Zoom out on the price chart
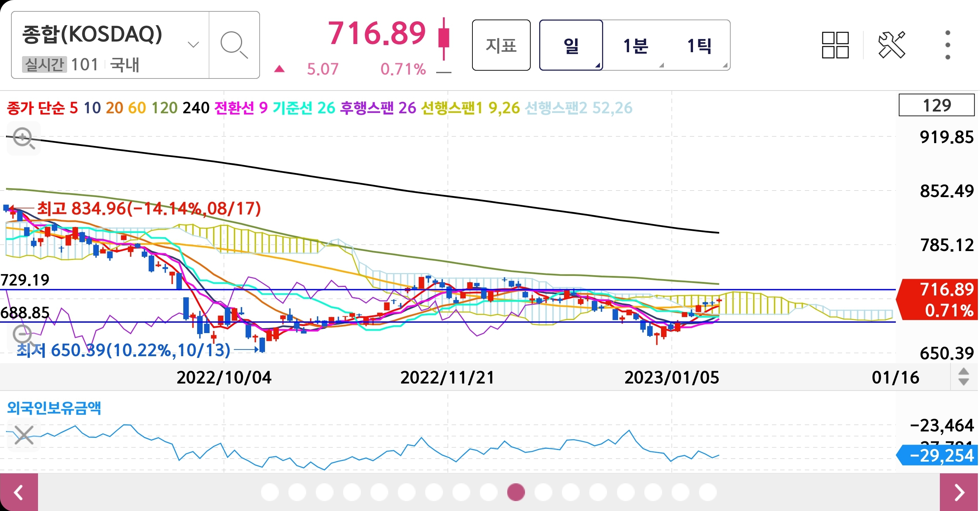Viewport: 980px width, 511px height. pyautogui.click(x=23, y=335)
